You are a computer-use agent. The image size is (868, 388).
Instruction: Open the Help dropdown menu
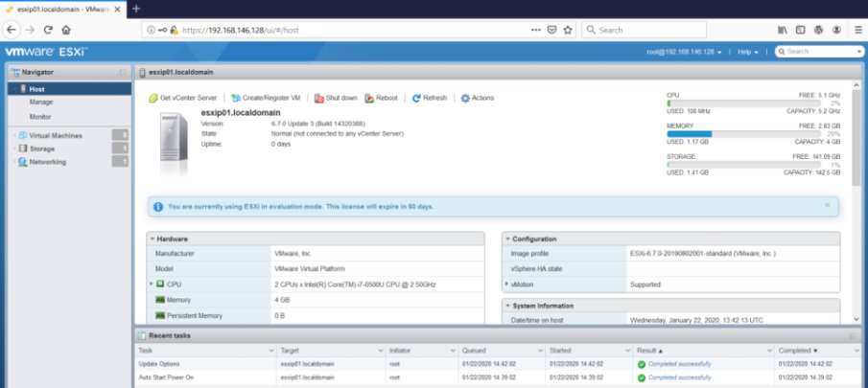pos(748,52)
